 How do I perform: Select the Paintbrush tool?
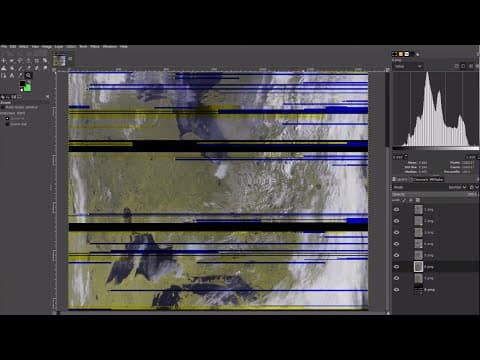pyautogui.click(x=20, y=68)
